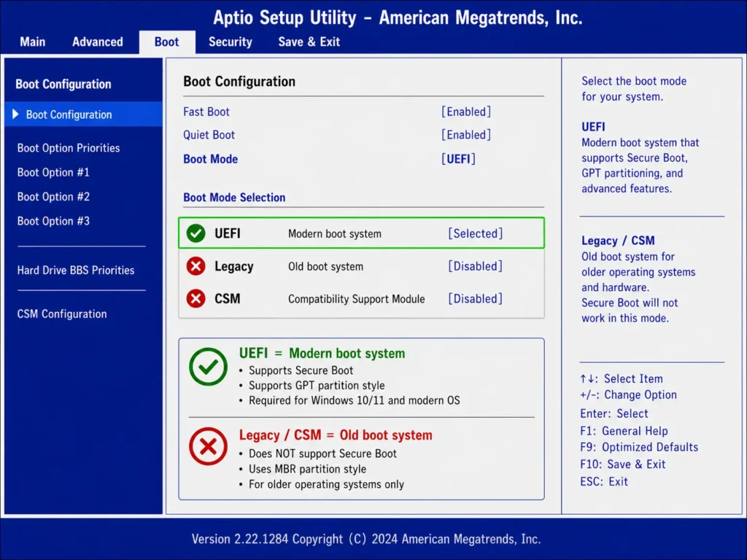Click the green checkmark next to UEFI
The width and height of the screenshot is (747, 560).
[195, 233]
